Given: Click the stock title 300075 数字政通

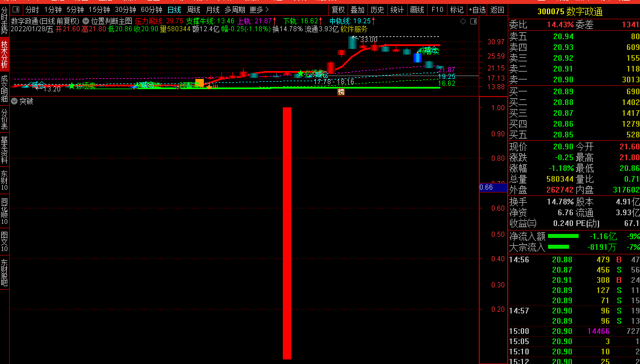Looking at the screenshot, I should tap(570, 12).
